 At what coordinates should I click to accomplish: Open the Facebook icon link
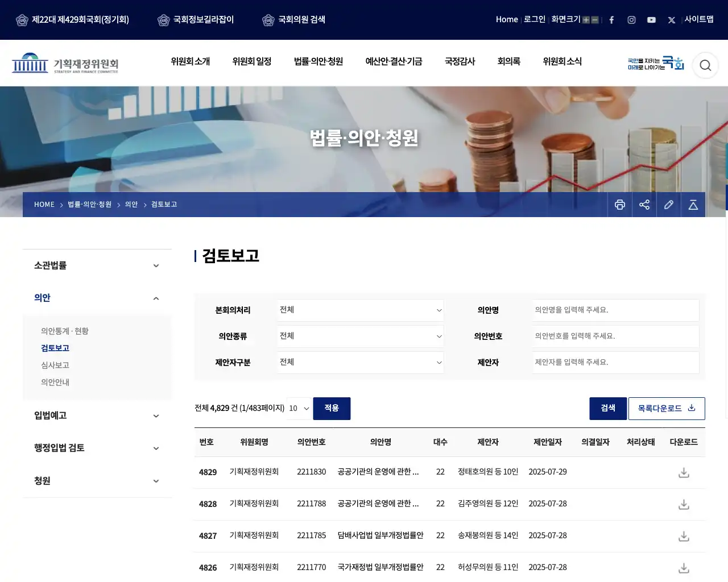[x=611, y=20]
